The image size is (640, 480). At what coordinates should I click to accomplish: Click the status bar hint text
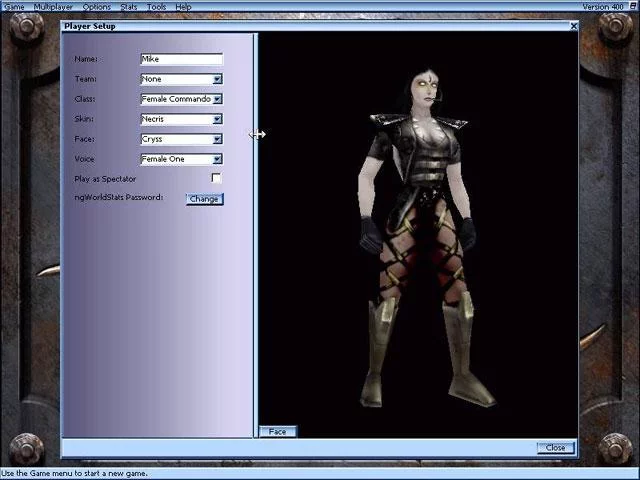pos(74,473)
